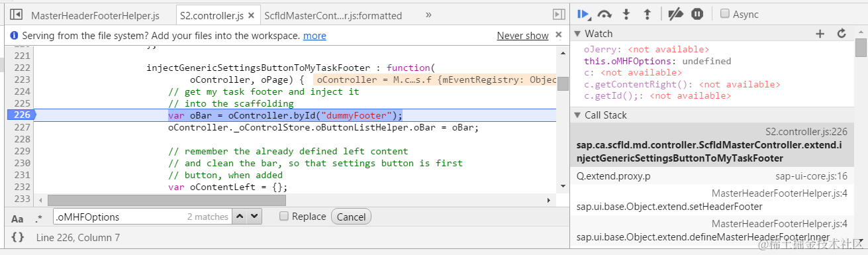Viewport: 868px width, 255px height.
Task: Step over next function call
Action: [604, 14]
